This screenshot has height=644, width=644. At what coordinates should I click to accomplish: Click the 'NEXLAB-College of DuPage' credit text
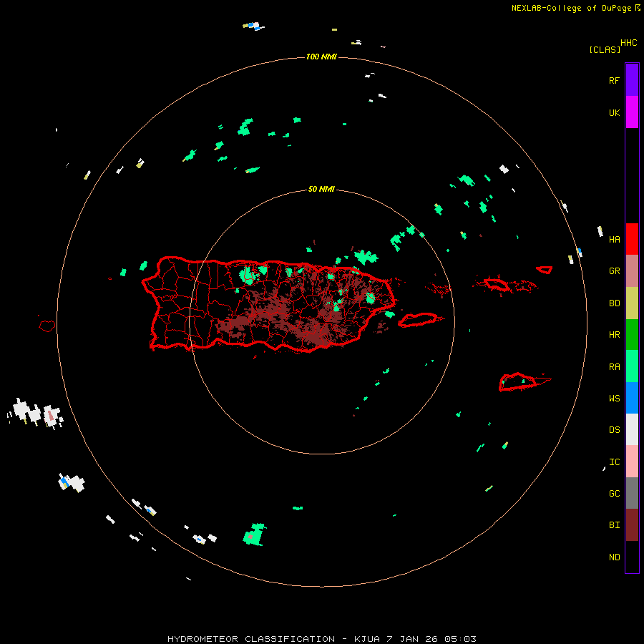coord(571,8)
